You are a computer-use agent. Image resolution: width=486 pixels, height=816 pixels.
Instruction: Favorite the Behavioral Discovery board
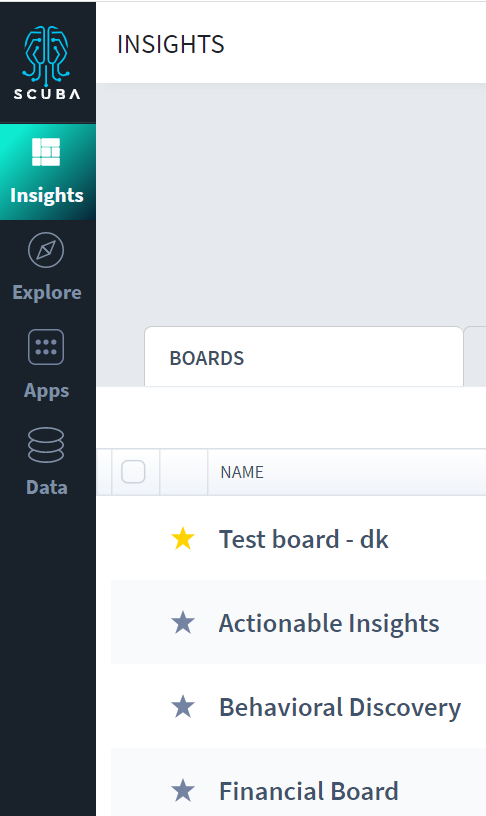[x=183, y=707]
